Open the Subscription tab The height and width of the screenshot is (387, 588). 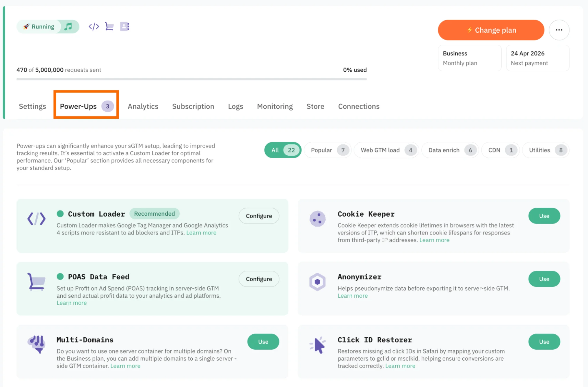point(193,106)
